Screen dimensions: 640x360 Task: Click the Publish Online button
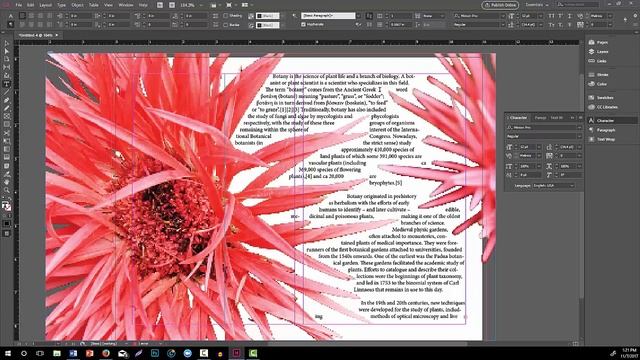[500, 5]
